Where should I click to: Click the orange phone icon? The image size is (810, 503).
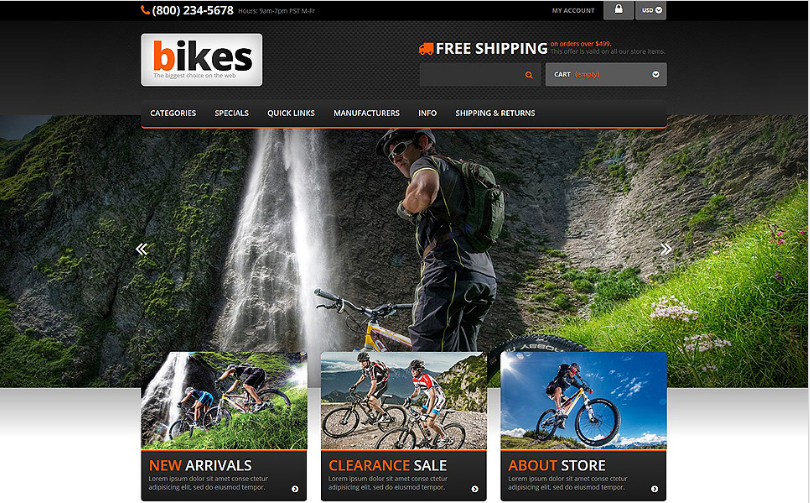145,10
